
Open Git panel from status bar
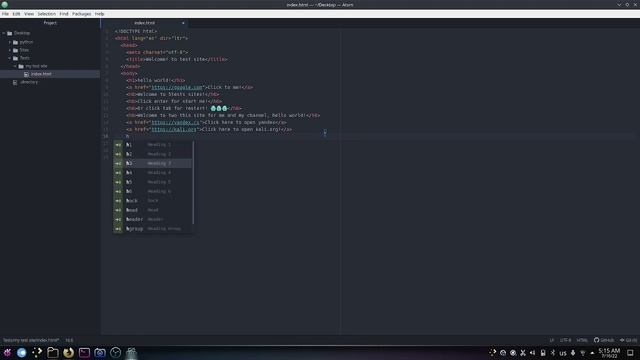tap(628, 340)
